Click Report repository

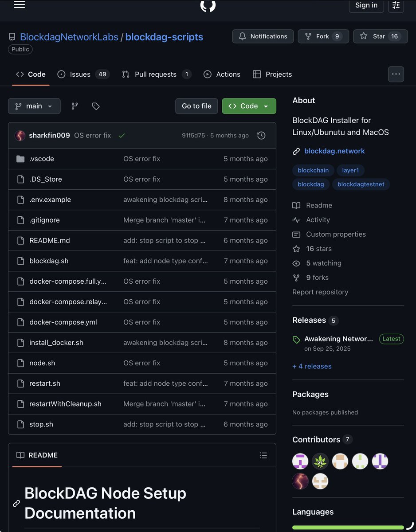[x=320, y=292]
